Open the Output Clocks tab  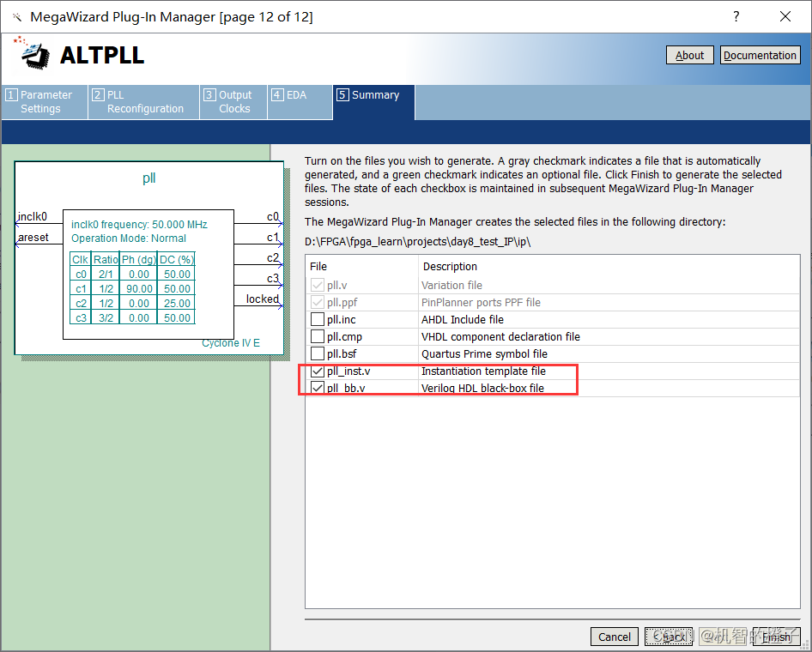[x=233, y=102]
